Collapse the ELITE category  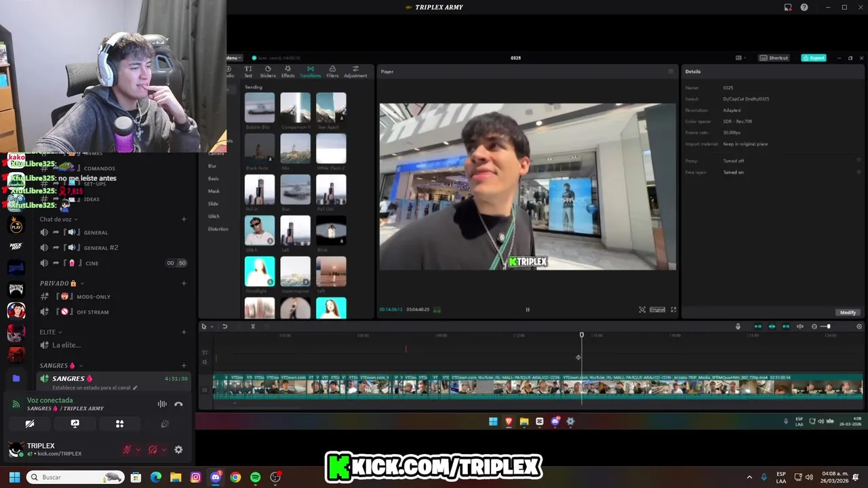click(51, 332)
